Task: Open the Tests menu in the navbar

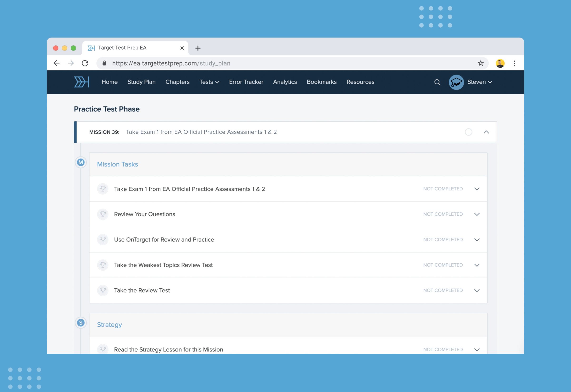Action: (x=209, y=82)
